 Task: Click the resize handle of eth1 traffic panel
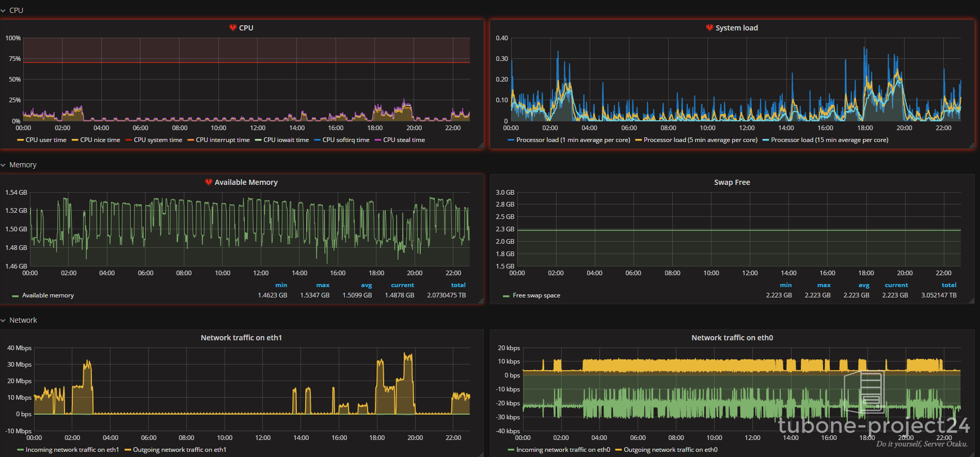(x=481, y=454)
